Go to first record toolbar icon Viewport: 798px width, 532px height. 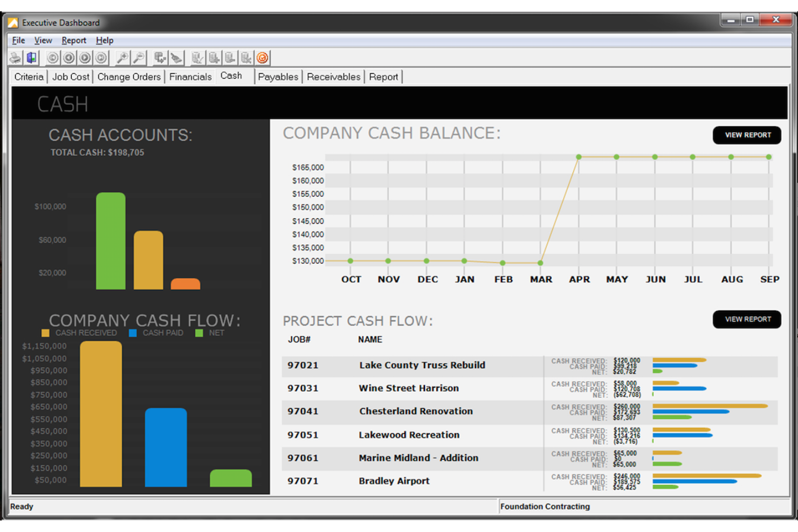click(x=52, y=58)
